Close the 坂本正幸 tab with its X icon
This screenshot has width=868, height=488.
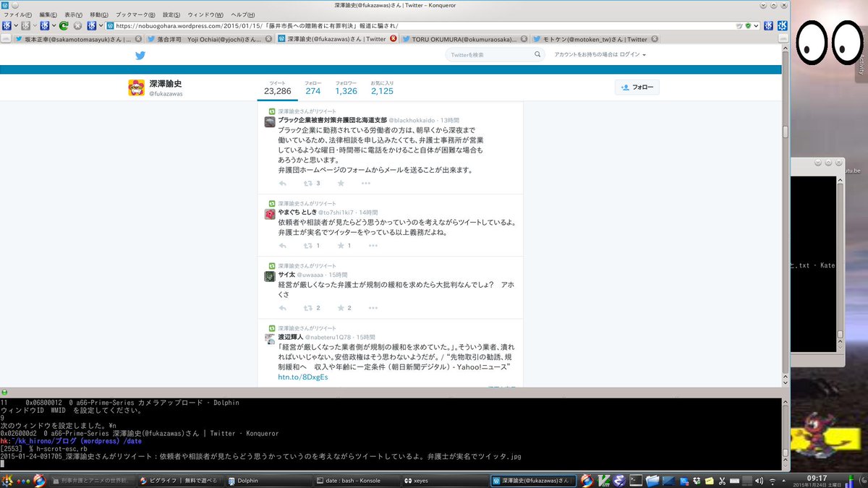tap(137, 39)
